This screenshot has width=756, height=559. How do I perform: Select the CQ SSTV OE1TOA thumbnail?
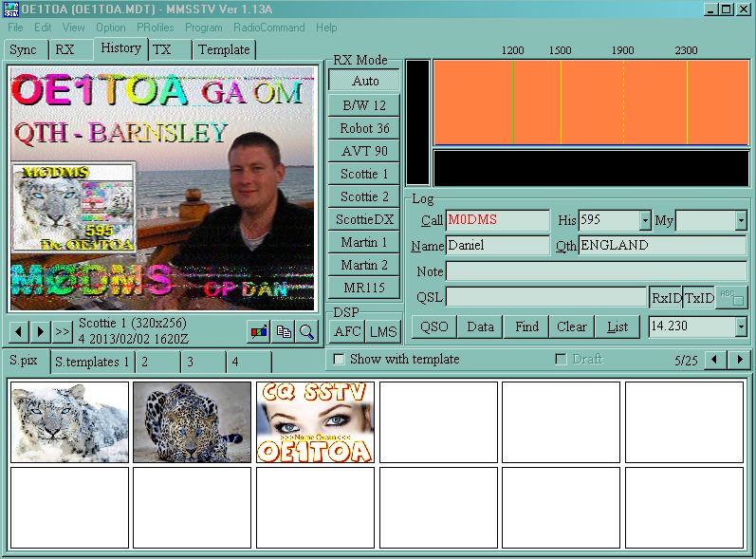[x=315, y=422]
